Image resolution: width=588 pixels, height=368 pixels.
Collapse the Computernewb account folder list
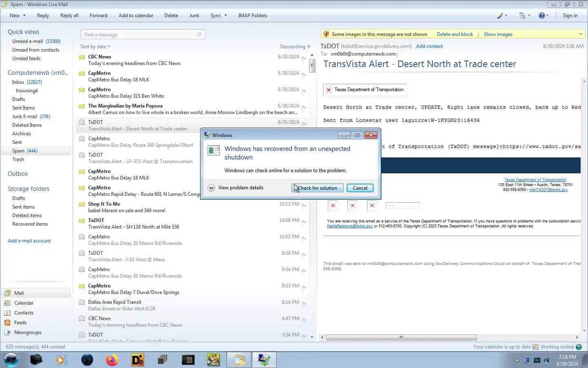pos(38,73)
